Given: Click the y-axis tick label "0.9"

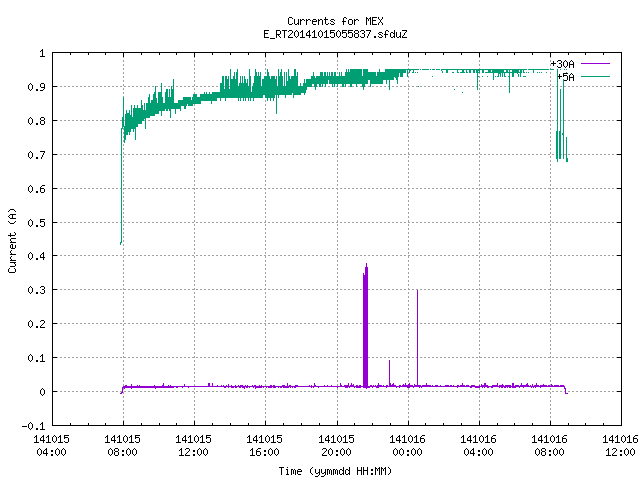Looking at the screenshot, I should pyautogui.click(x=36, y=87).
